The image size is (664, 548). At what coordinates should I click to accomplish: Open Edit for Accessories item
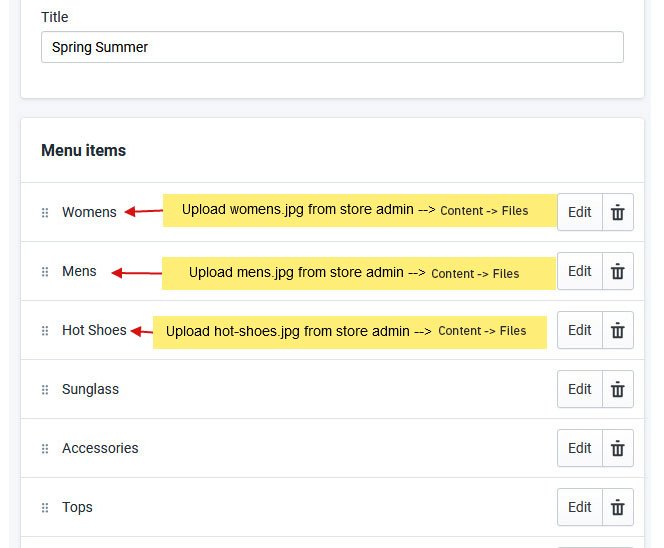click(580, 448)
